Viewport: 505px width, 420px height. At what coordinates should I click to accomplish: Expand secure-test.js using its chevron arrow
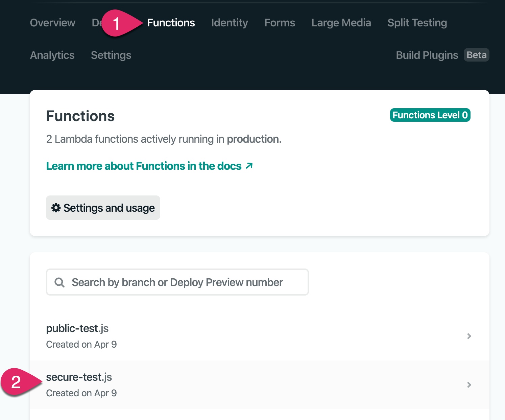point(469,384)
